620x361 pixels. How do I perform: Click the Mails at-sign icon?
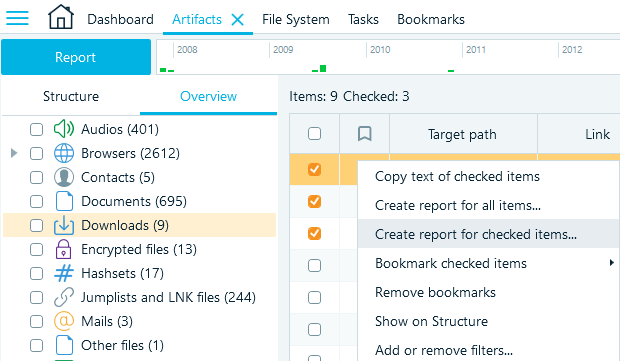point(64,321)
